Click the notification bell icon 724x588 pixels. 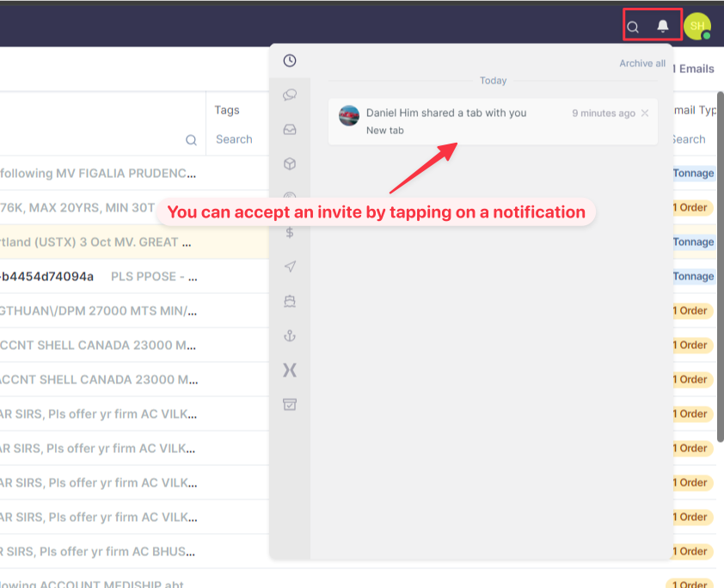(x=663, y=26)
